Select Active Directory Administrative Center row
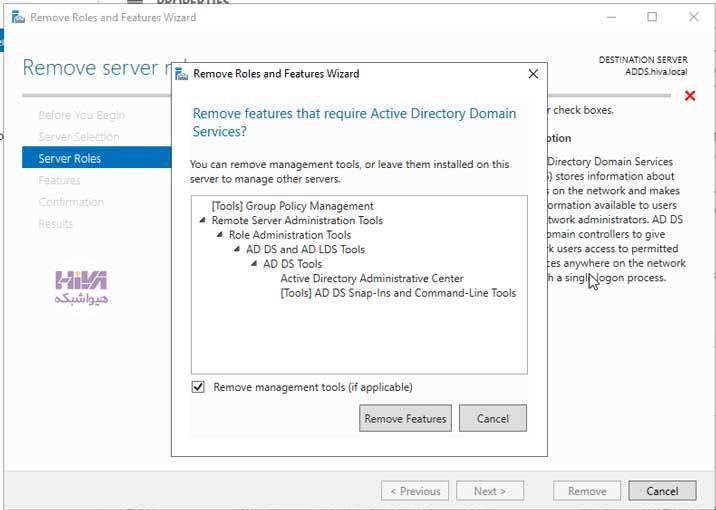The image size is (716, 510). 372,279
